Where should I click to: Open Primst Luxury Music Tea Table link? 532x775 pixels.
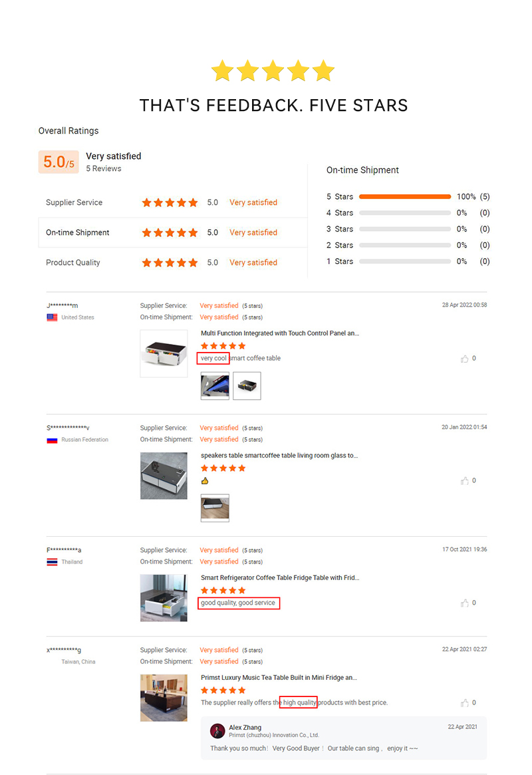click(x=279, y=678)
